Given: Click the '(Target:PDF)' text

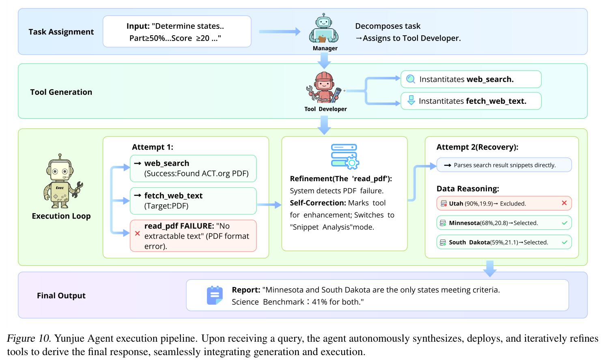Looking at the screenshot, I should click(166, 206).
